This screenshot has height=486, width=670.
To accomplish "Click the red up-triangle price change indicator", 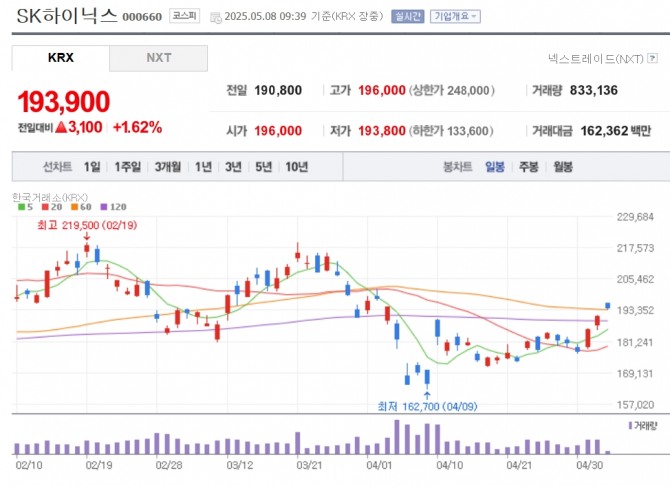I will (x=61, y=128).
